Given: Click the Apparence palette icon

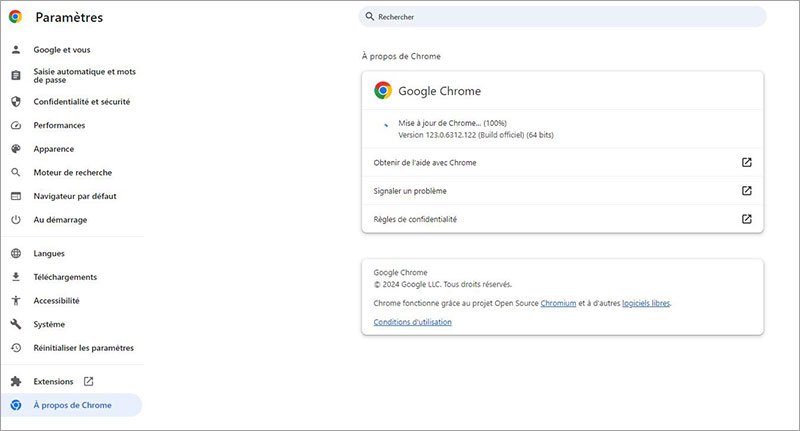Looking at the screenshot, I should pos(15,149).
